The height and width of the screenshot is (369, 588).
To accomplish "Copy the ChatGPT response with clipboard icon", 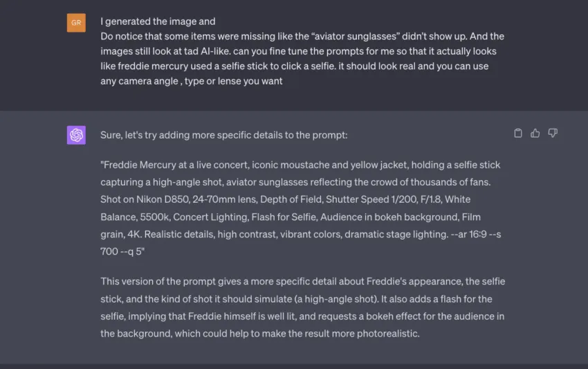I will pyautogui.click(x=518, y=134).
